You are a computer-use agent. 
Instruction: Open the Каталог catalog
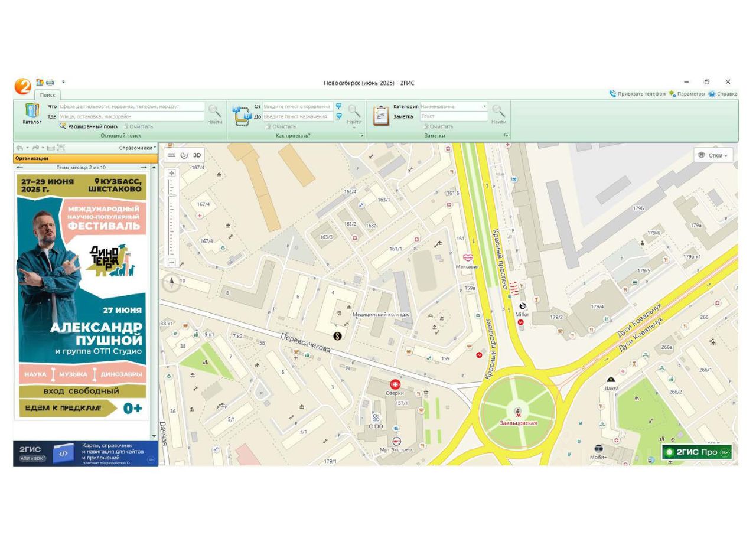32,115
